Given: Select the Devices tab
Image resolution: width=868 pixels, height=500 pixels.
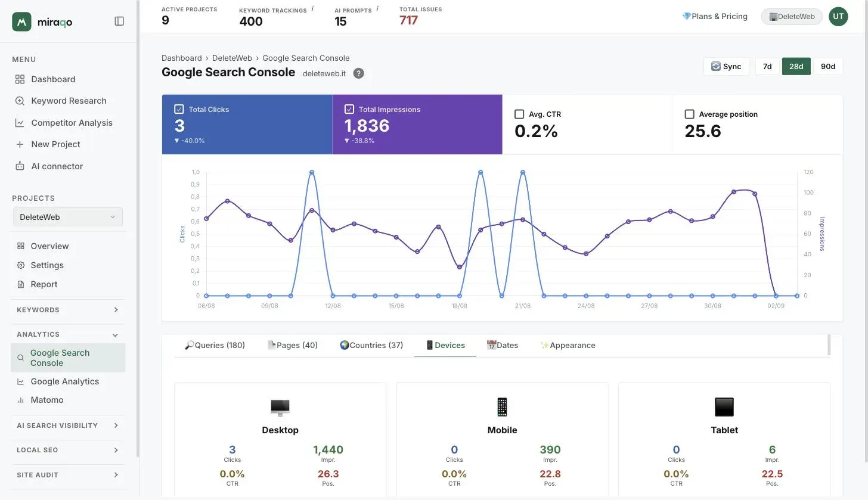Looking at the screenshot, I should click(x=445, y=345).
